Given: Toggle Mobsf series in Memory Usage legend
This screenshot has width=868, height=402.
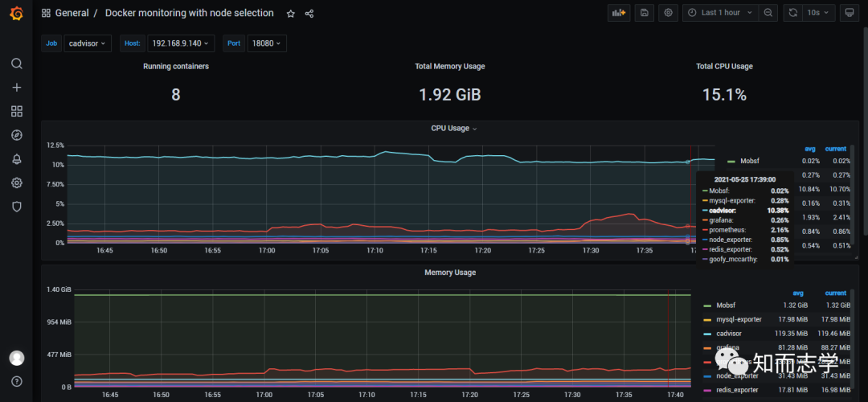Looking at the screenshot, I should pos(725,305).
